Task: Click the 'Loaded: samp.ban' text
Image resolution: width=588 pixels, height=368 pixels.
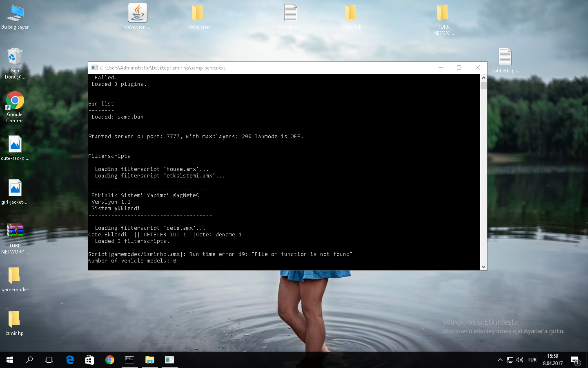Action: point(118,117)
